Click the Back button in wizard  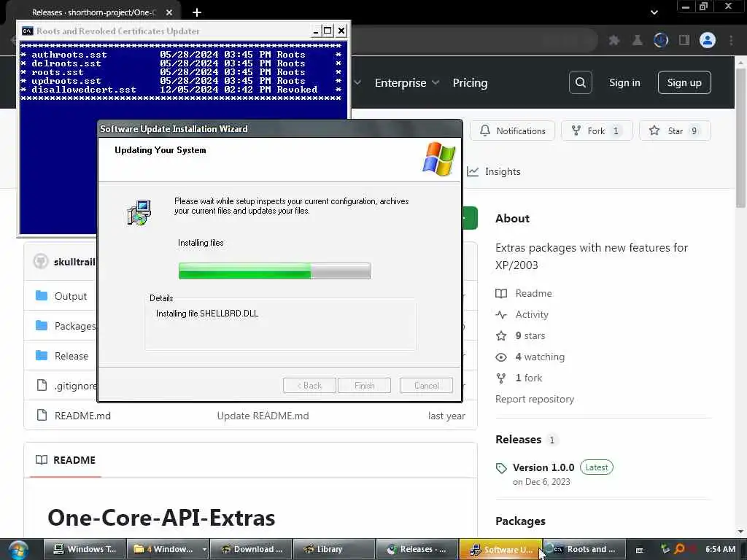(309, 386)
